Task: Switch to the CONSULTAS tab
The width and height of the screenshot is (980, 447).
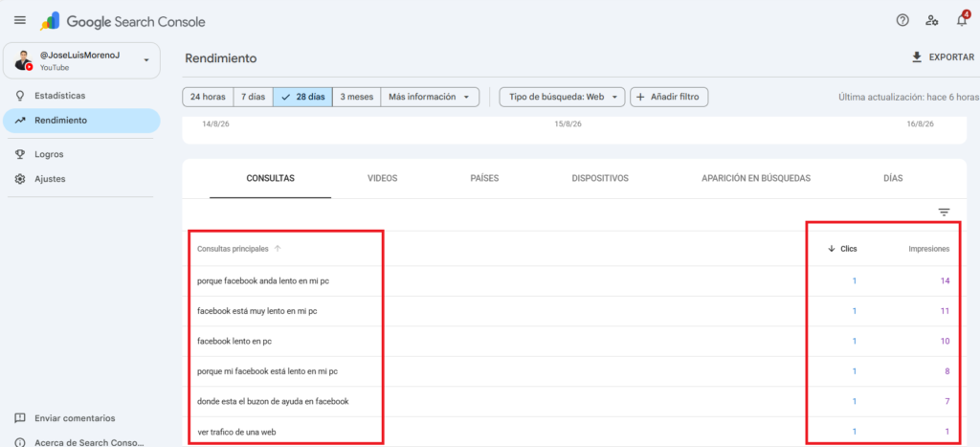Action: pyautogui.click(x=270, y=178)
